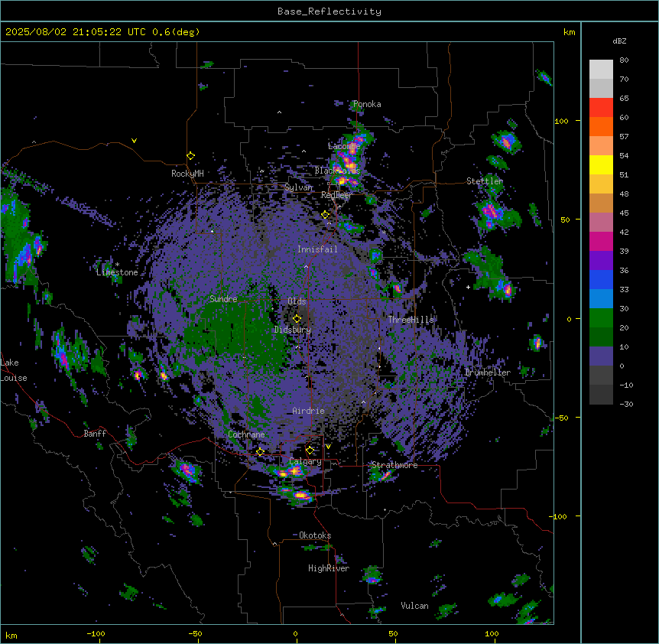Click the Ponoka city label
The image size is (659, 644).
point(367,104)
